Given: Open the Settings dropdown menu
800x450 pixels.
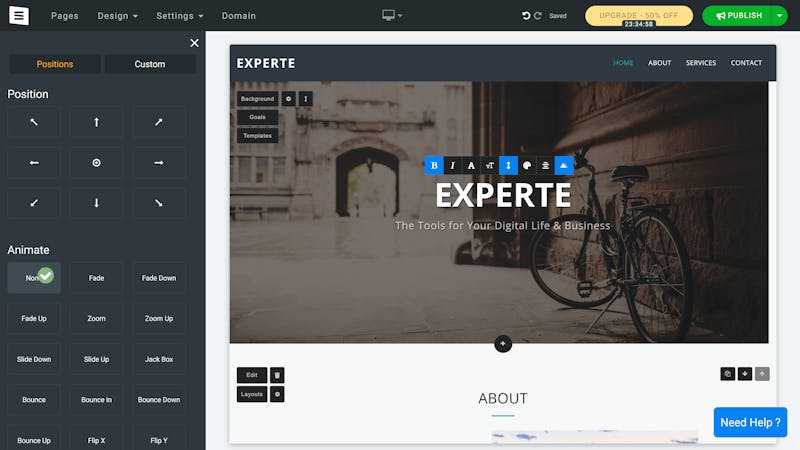Looking at the screenshot, I should point(180,16).
